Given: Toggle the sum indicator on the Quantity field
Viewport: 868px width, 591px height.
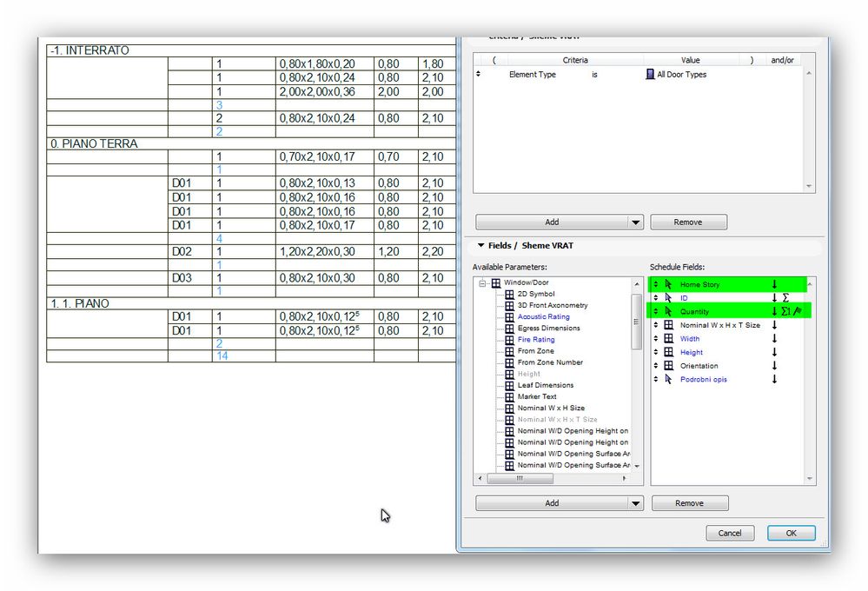Looking at the screenshot, I should point(785,311).
